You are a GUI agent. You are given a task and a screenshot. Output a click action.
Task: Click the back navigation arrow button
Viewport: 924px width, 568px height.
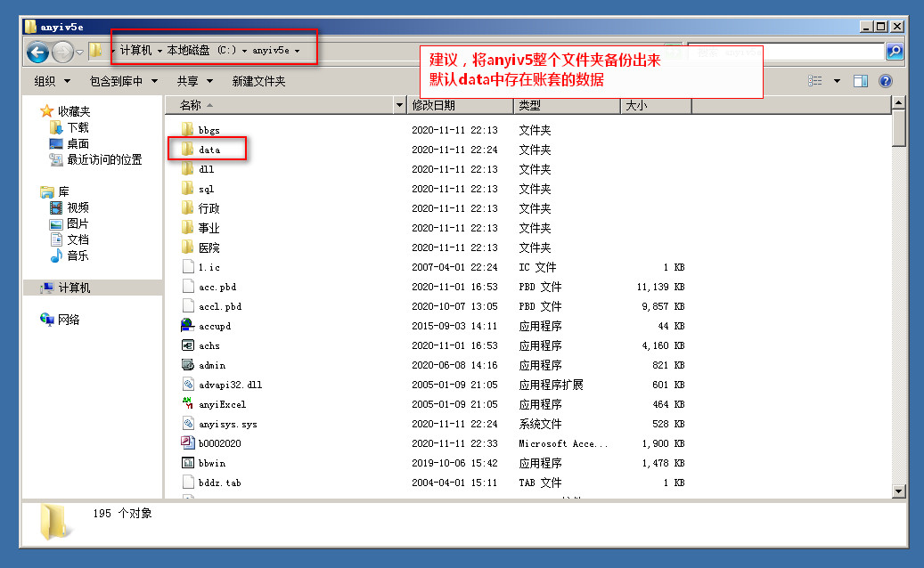37,52
